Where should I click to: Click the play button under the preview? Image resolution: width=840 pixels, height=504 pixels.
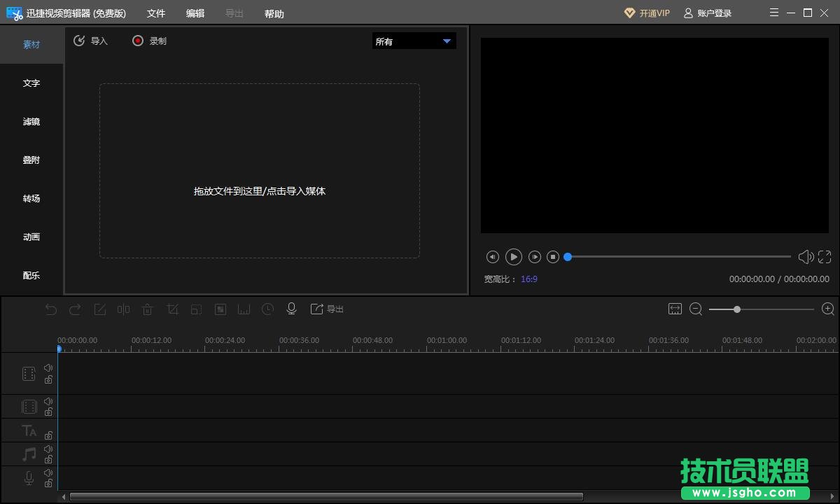coord(514,257)
